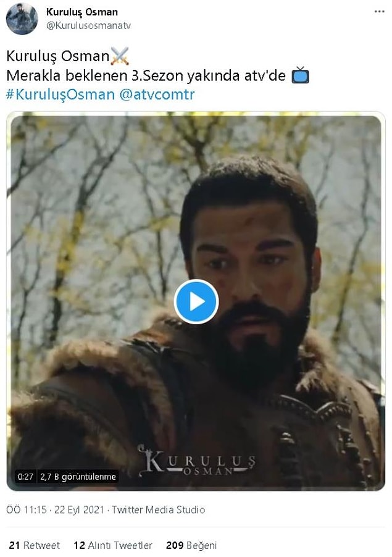Play the Kuruluş Osman video

(196, 301)
